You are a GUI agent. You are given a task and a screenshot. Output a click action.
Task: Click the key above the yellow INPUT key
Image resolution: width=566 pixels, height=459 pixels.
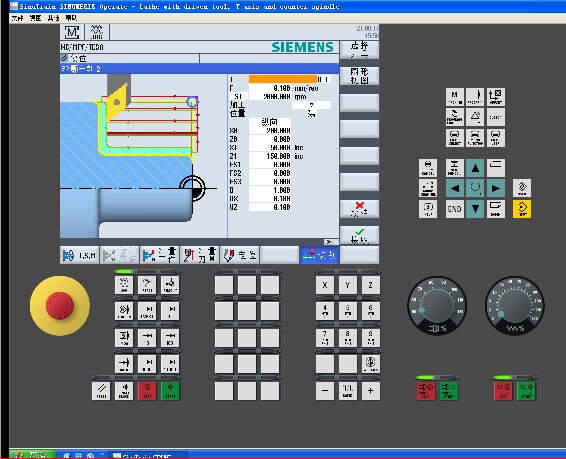coord(522,188)
